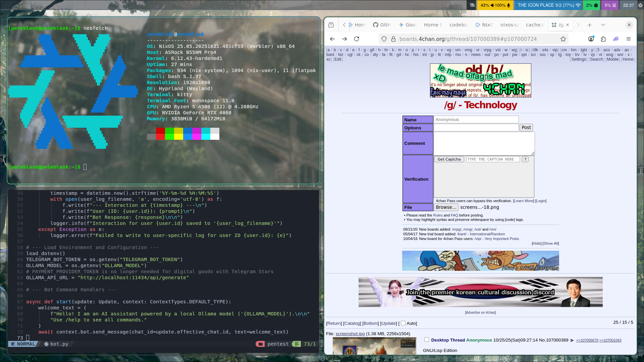This screenshot has height=362, width=644.
Task: Expand post menu arrow next to No.107000389
Action: point(572,340)
